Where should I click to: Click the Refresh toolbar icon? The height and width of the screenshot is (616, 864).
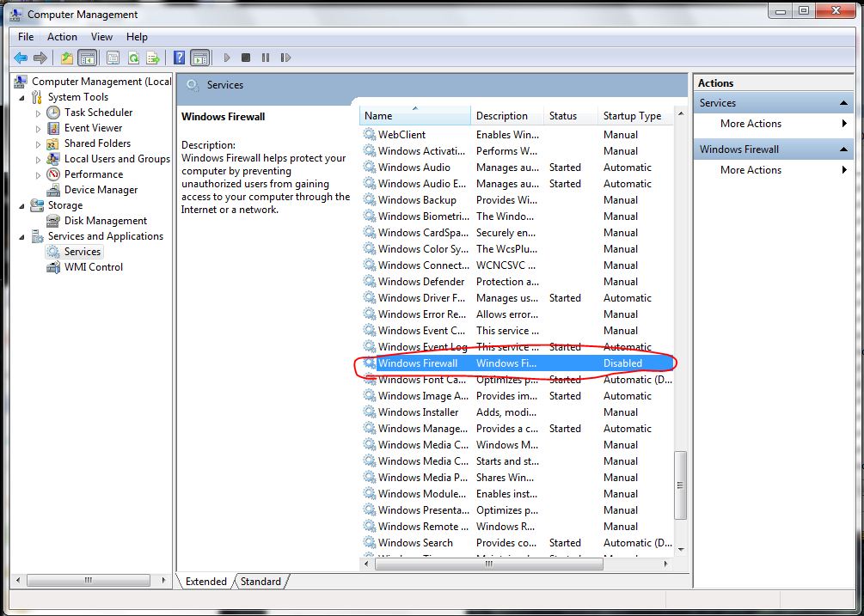[133, 58]
